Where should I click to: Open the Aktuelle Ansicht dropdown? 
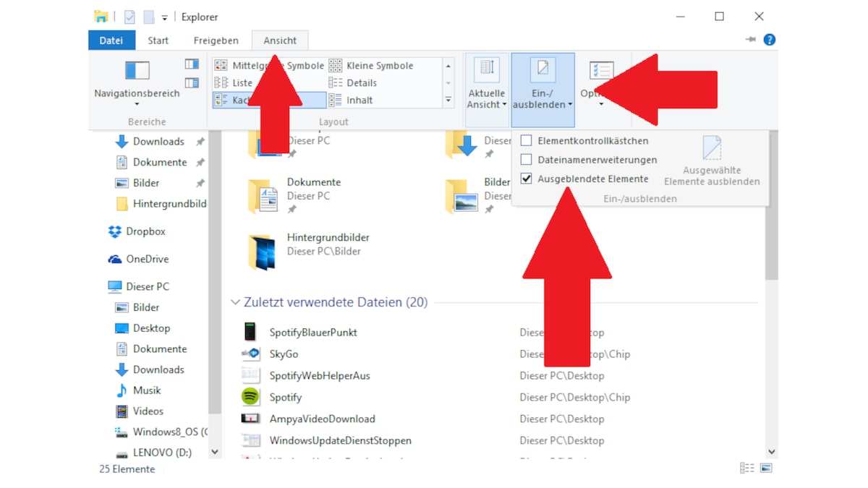[x=486, y=103]
